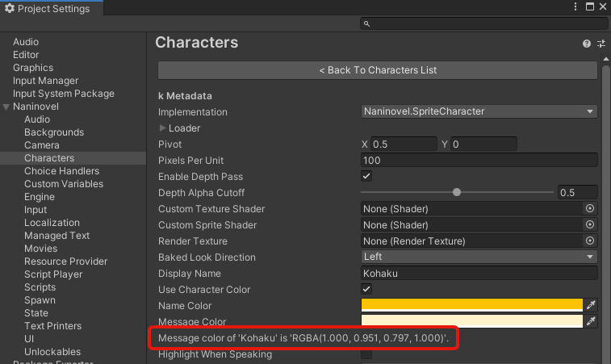Screen dimensions: 611x364
Task: Open the Text Printers settings category
Action: tap(52, 326)
